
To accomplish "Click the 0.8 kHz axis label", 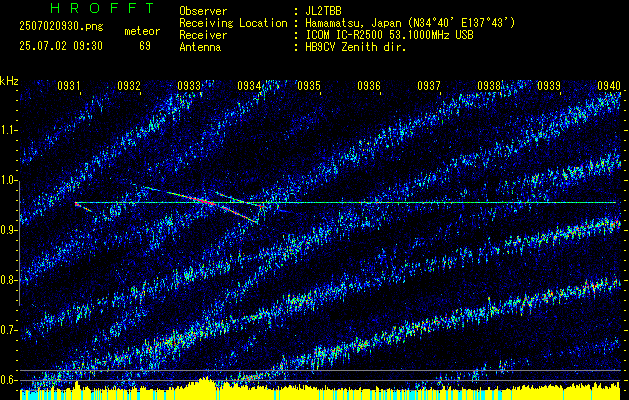I will [x=8, y=280].
